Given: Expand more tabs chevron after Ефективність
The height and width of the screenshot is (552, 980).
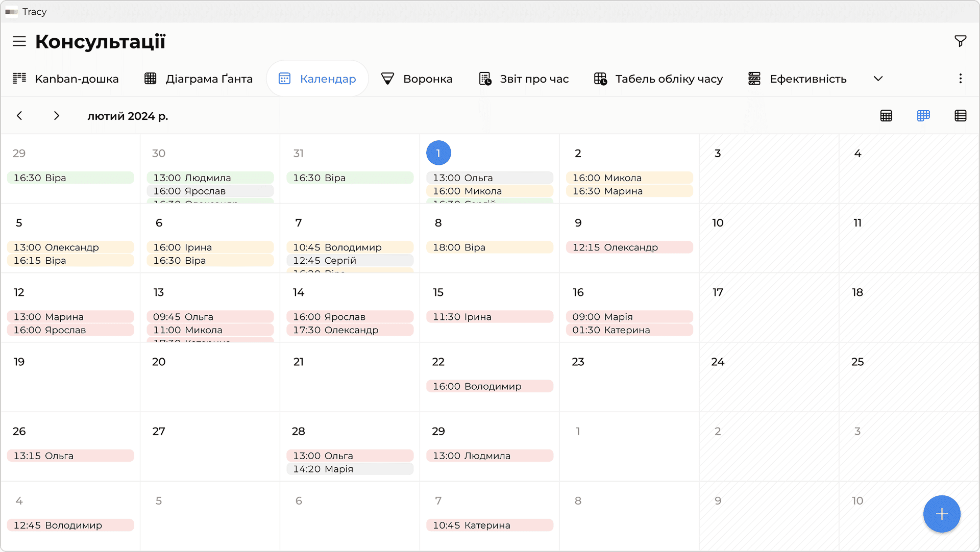Looking at the screenshot, I should pos(878,79).
